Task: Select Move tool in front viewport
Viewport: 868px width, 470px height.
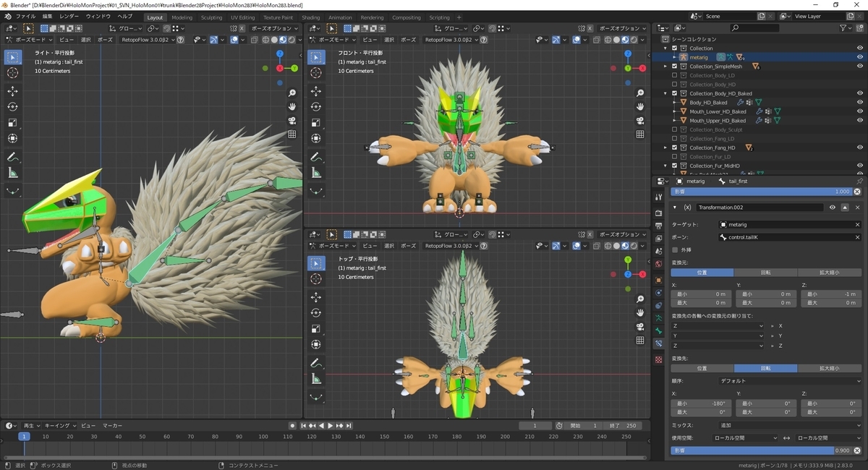Action: 316,90
